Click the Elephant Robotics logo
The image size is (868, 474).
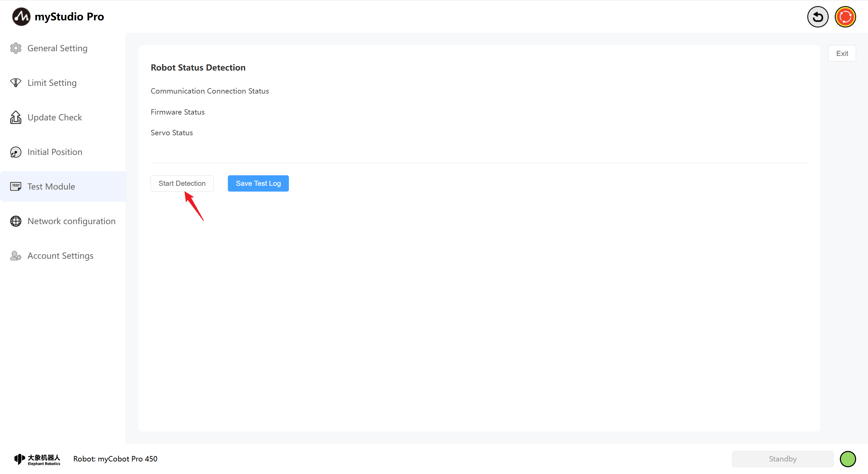pyautogui.click(x=37, y=459)
